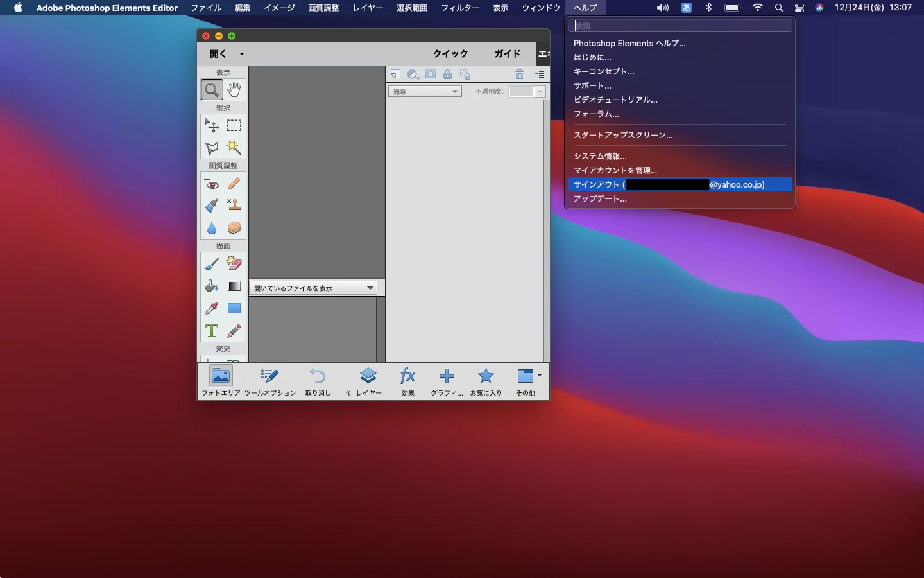The height and width of the screenshot is (578, 924).
Task: Open the ファイル menu
Action: [x=206, y=8]
